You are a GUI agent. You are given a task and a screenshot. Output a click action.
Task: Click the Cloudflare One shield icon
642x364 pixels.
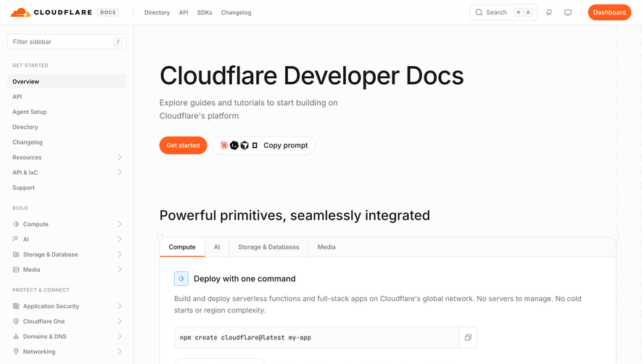16,321
